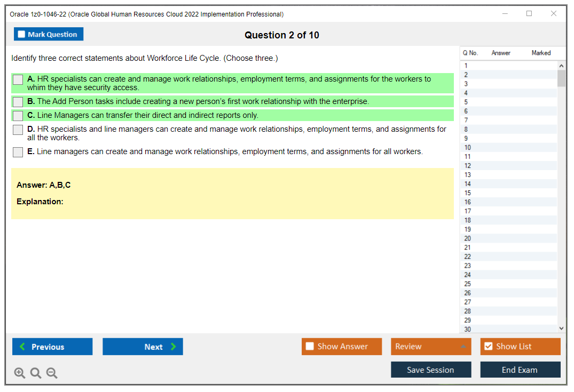Screen dimensions: 574x392
Task: Click the question list scrollbar down arrow
Action: pos(561,328)
